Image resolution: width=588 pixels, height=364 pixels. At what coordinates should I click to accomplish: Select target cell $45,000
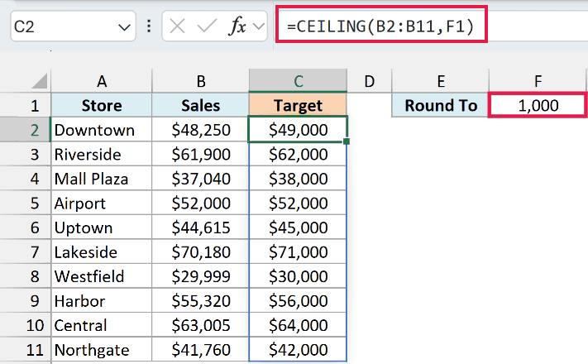point(298,227)
